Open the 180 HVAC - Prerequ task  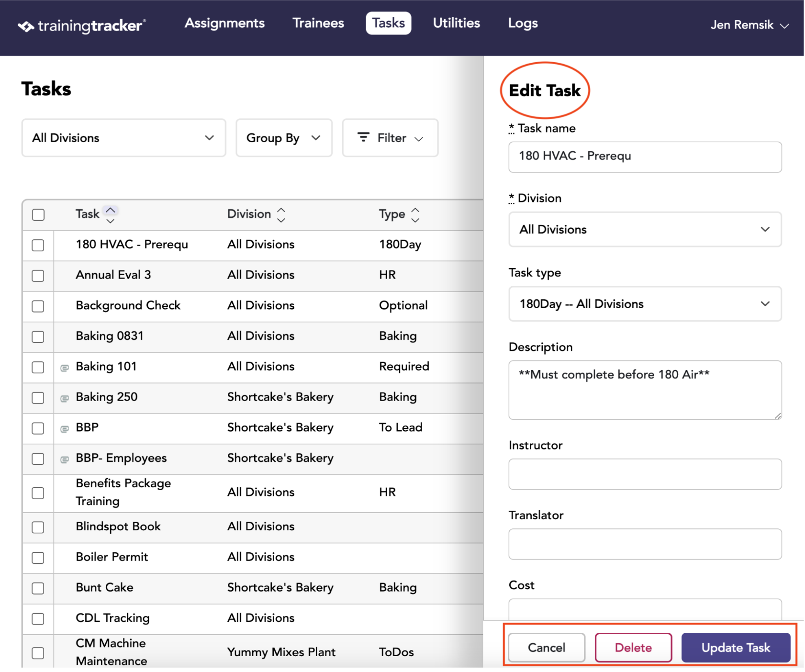(x=132, y=245)
